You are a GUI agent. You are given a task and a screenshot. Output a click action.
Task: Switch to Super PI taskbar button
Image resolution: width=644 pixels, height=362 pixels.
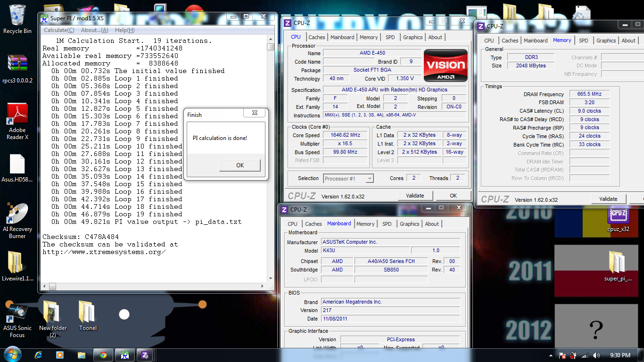[x=125, y=355]
